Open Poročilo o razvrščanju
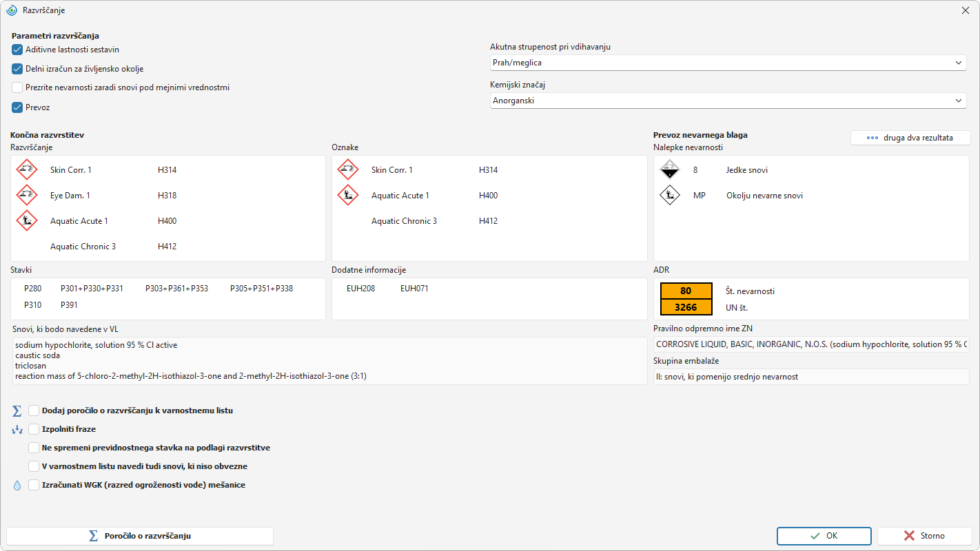This screenshot has height=551, width=980. [x=140, y=536]
